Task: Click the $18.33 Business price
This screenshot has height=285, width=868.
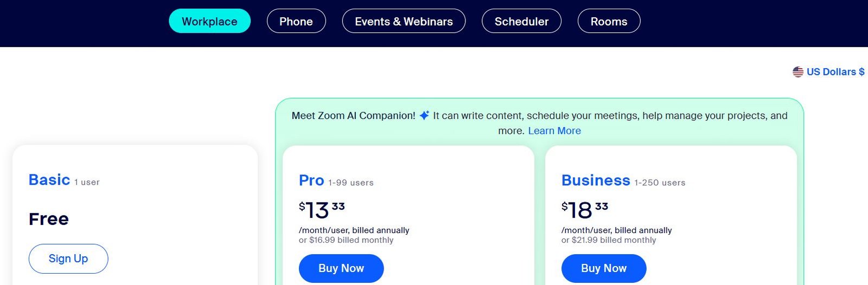Action: [585, 210]
